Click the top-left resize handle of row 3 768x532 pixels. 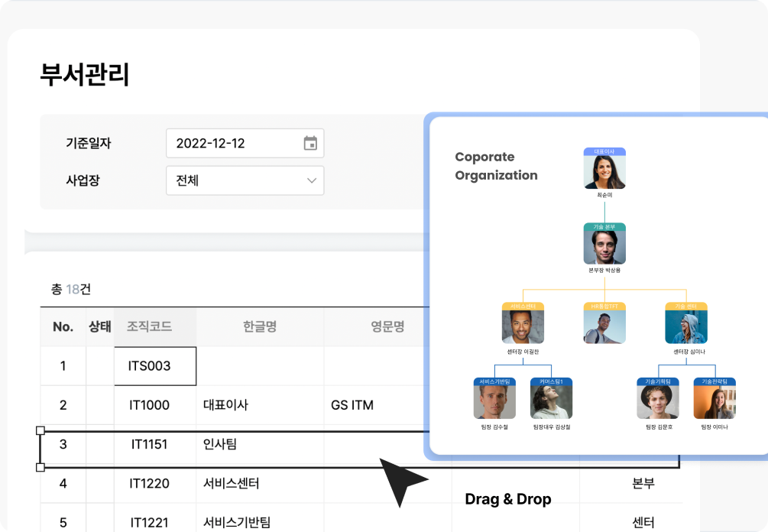coord(41,431)
